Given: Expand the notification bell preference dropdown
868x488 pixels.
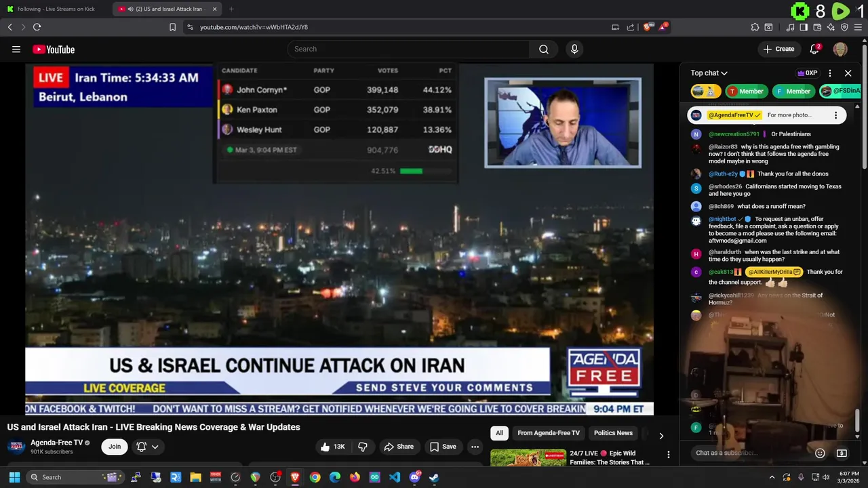Looking at the screenshot, I should 148,447.
